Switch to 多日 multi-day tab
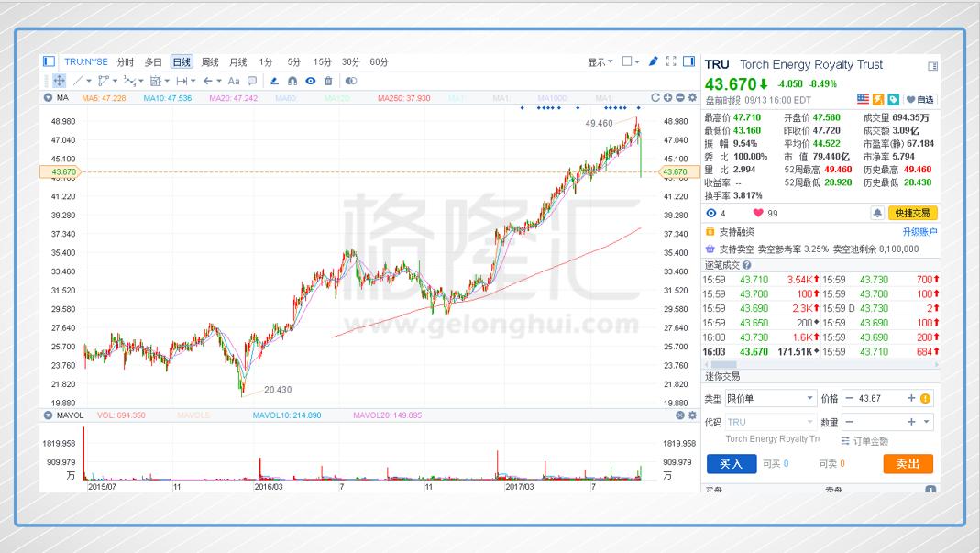 click(153, 62)
